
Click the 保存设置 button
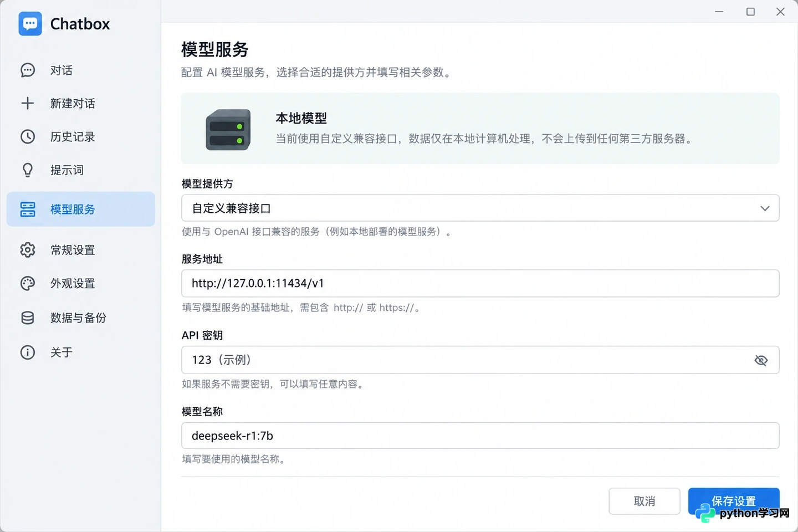click(x=734, y=501)
